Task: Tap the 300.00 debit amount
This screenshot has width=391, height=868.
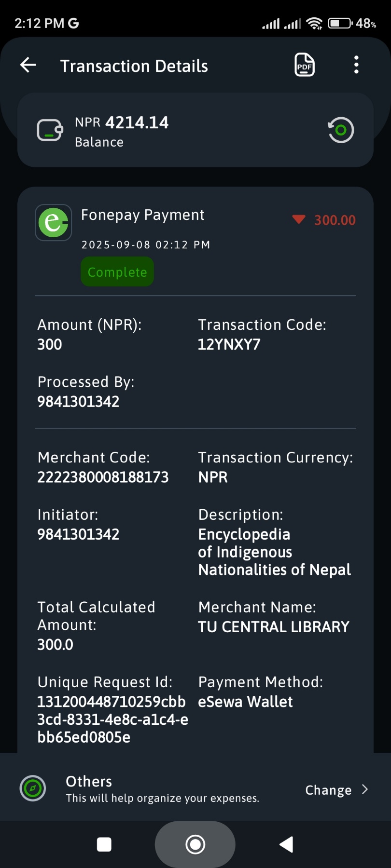Action: tap(335, 220)
